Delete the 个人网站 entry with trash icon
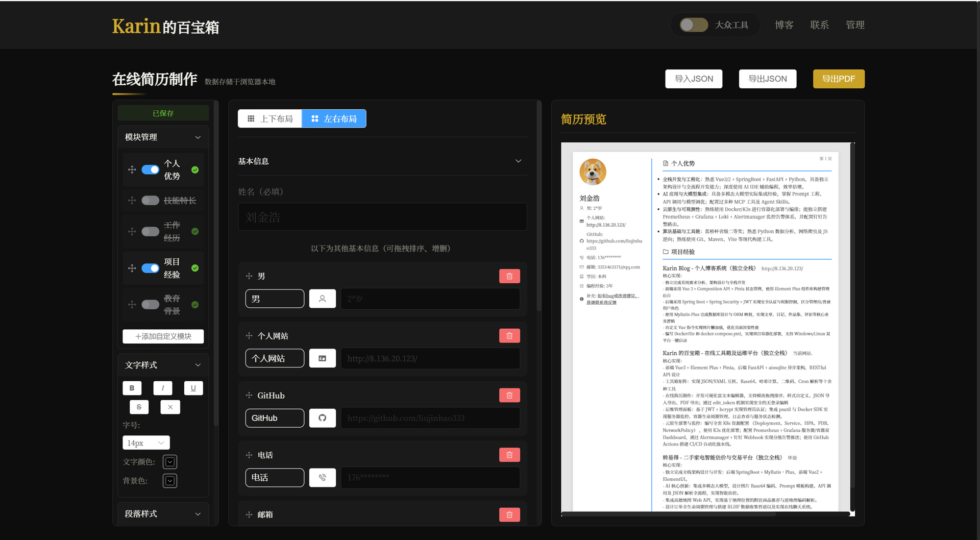Image resolution: width=980 pixels, height=540 pixels. (x=509, y=336)
